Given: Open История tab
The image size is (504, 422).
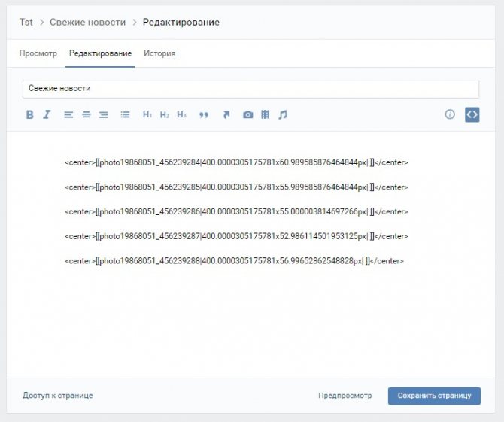Looking at the screenshot, I should pyautogui.click(x=159, y=53).
